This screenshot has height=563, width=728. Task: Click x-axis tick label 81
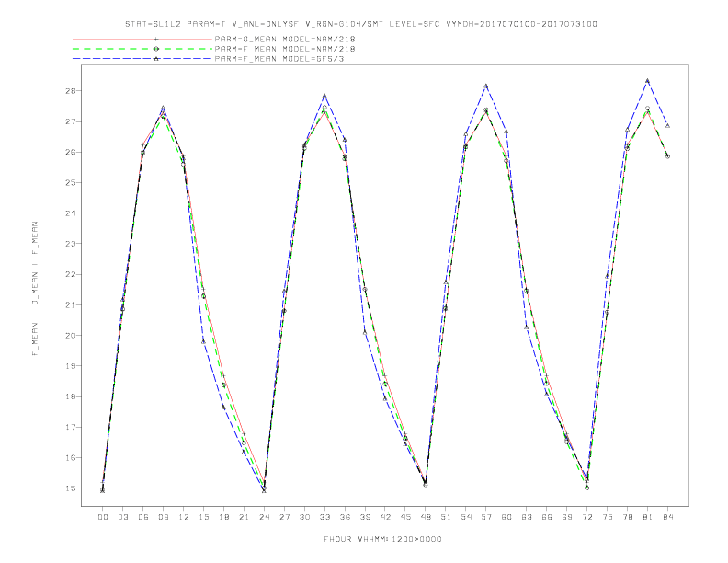pos(648,517)
